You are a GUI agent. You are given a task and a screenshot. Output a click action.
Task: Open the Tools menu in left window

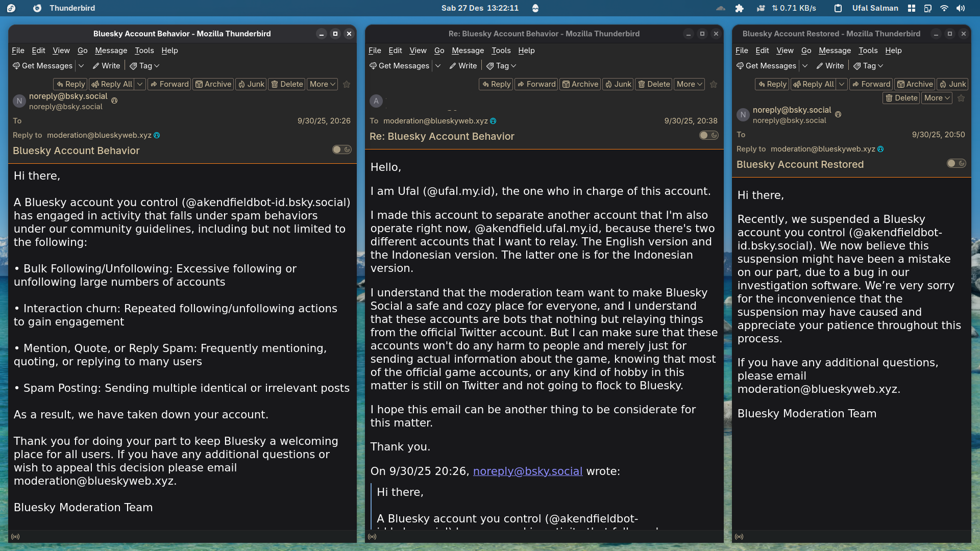(x=144, y=51)
